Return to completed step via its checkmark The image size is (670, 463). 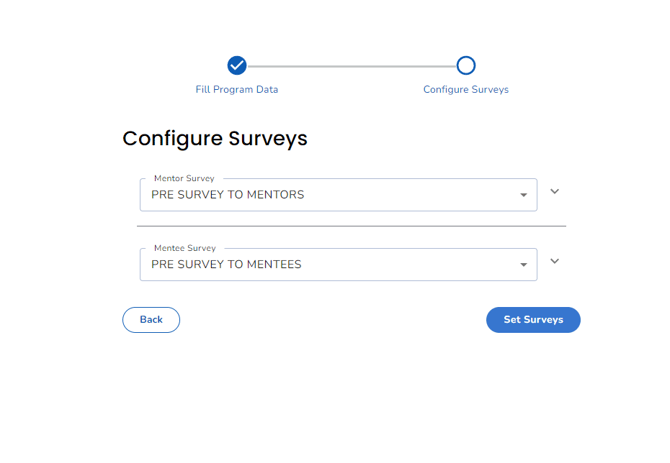(x=237, y=65)
